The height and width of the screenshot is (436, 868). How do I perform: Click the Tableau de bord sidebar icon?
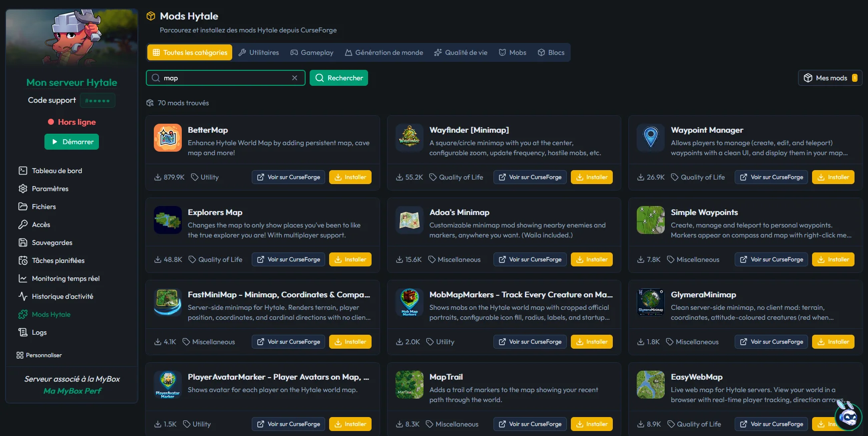[23, 171]
